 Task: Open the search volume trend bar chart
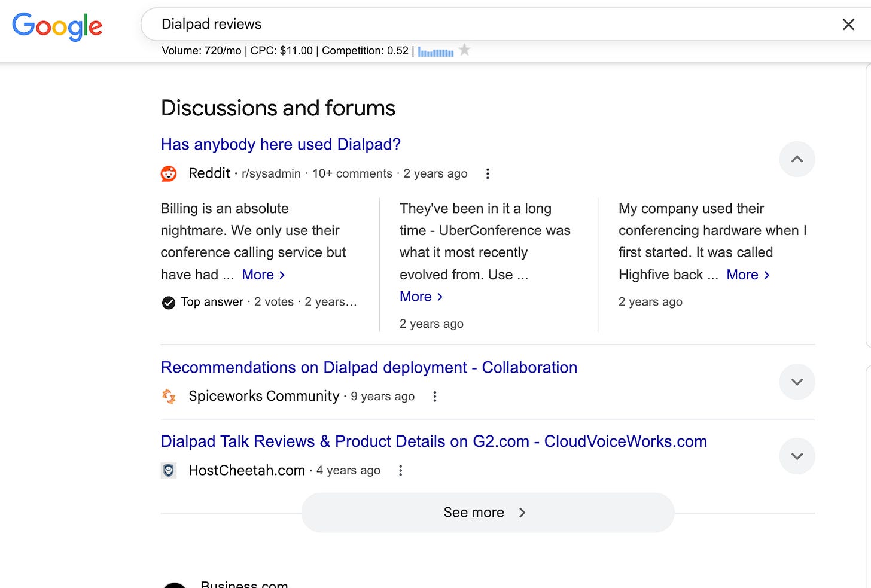(x=435, y=51)
